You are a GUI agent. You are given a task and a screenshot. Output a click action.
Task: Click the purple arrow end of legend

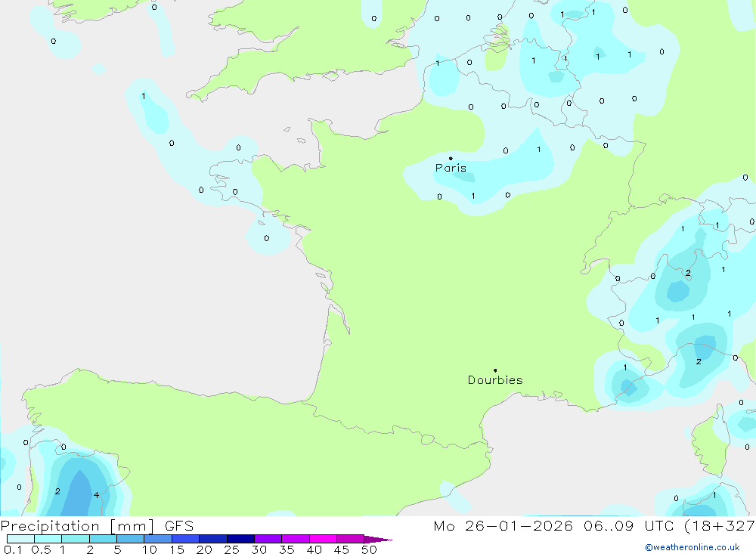tap(378, 539)
